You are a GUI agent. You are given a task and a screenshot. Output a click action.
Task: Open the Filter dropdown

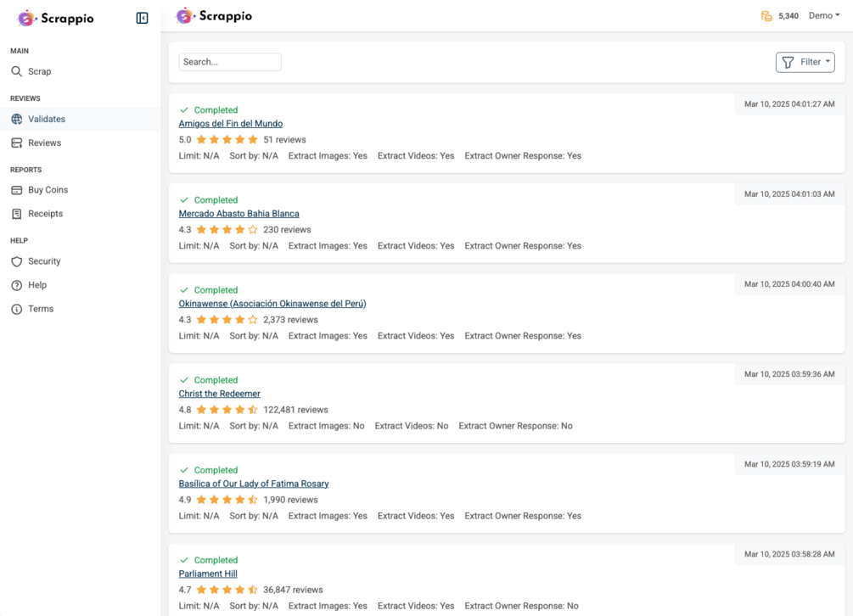point(805,62)
